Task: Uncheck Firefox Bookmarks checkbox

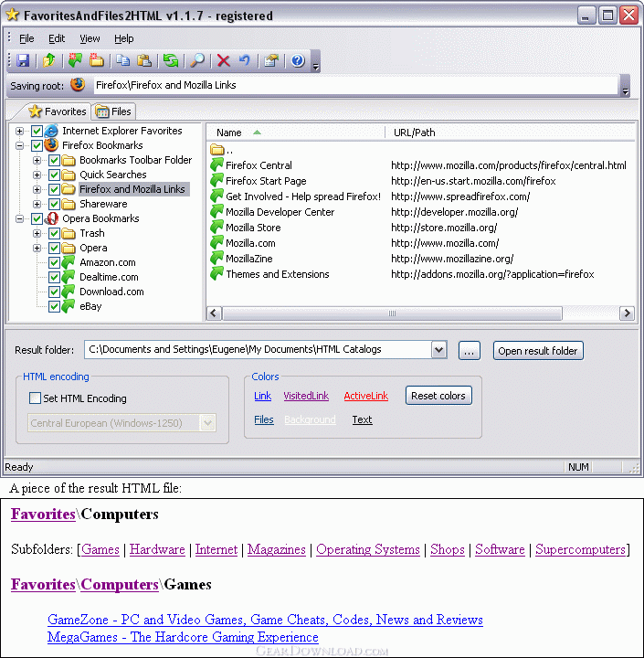Action: [37, 145]
